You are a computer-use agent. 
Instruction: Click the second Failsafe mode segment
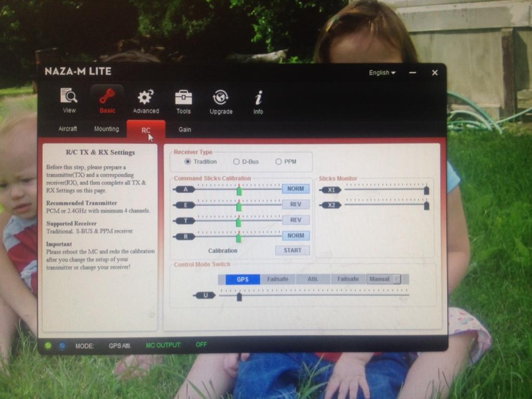(348, 279)
